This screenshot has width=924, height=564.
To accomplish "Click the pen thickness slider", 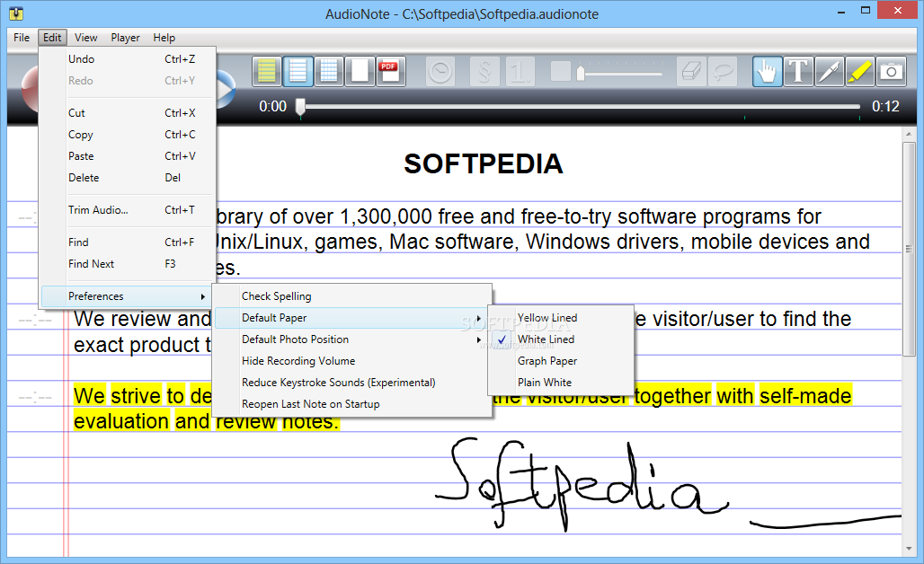I will [x=621, y=74].
